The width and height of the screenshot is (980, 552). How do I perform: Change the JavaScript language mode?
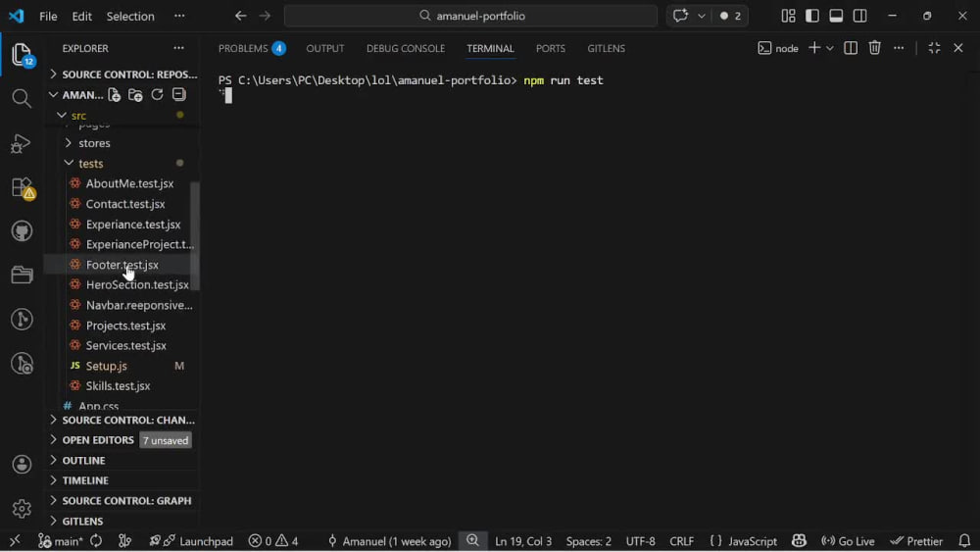[744, 541]
